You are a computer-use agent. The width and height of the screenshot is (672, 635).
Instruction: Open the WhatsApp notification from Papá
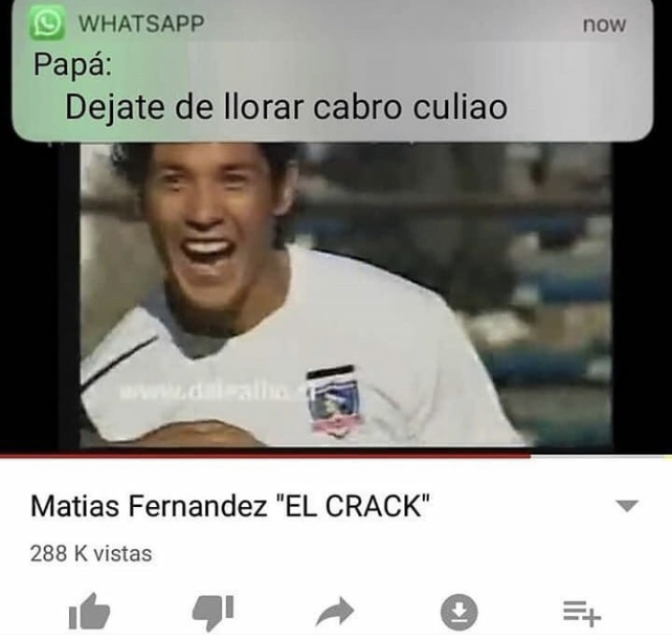click(332, 71)
